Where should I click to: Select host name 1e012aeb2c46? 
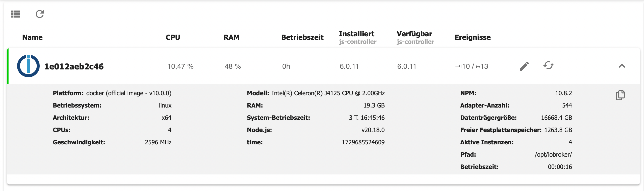pyautogui.click(x=74, y=66)
